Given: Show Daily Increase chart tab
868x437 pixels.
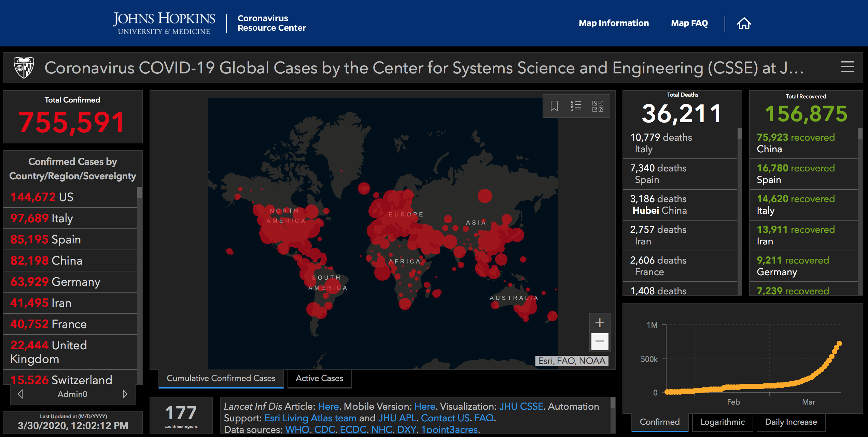Looking at the screenshot, I should [x=791, y=422].
